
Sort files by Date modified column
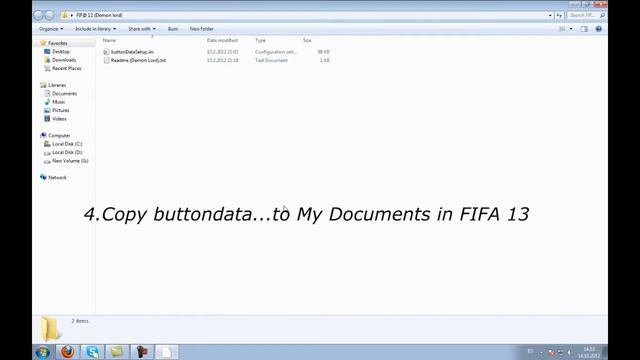point(222,40)
